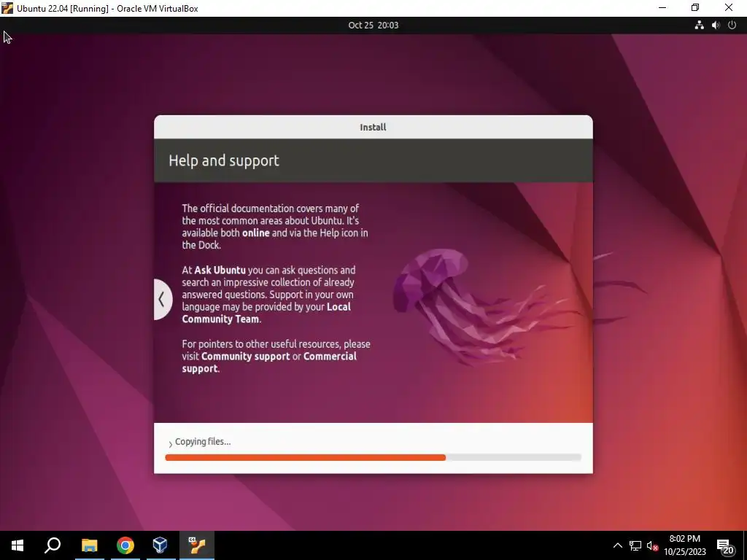Open the Ubuntu volume indicator
The height and width of the screenshot is (560, 747).
click(716, 26)
